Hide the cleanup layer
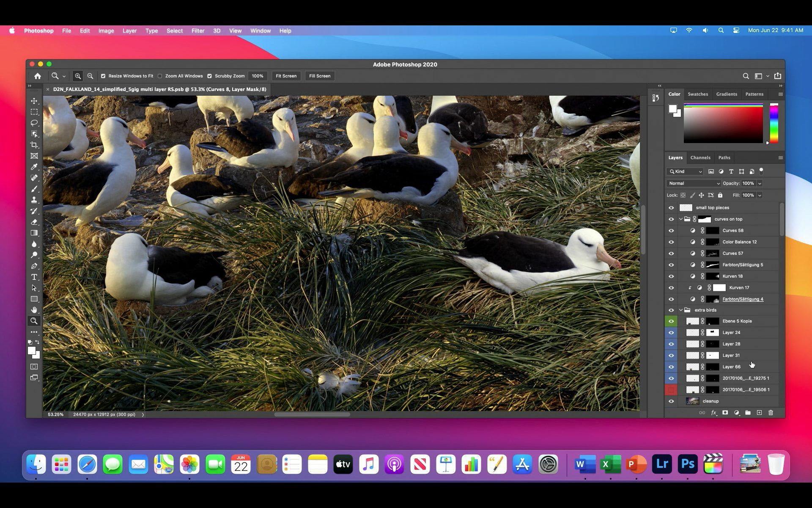Viewport: 812px width, 508px height. click(671, 401)
